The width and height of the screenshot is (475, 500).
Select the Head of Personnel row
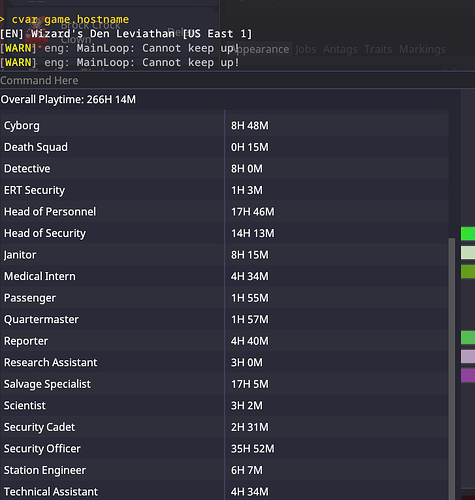(x=224, y=212)
